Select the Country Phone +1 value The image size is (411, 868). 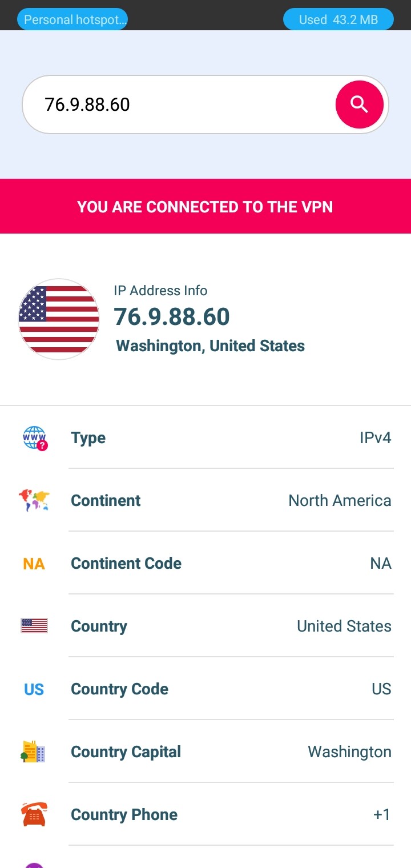tap(381, 814)
